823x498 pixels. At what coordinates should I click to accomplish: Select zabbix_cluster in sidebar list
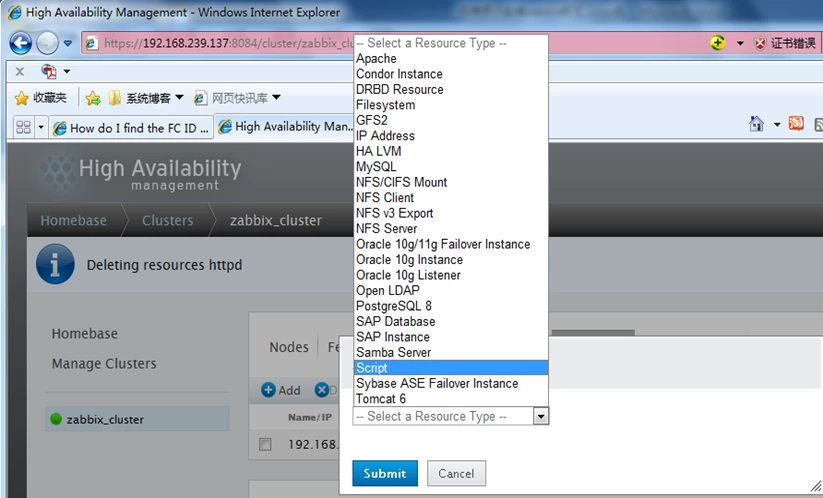138,419
